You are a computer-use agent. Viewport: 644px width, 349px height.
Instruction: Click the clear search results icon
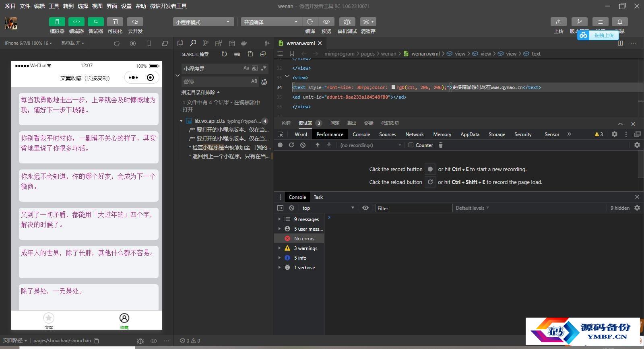tap(237, 54)
